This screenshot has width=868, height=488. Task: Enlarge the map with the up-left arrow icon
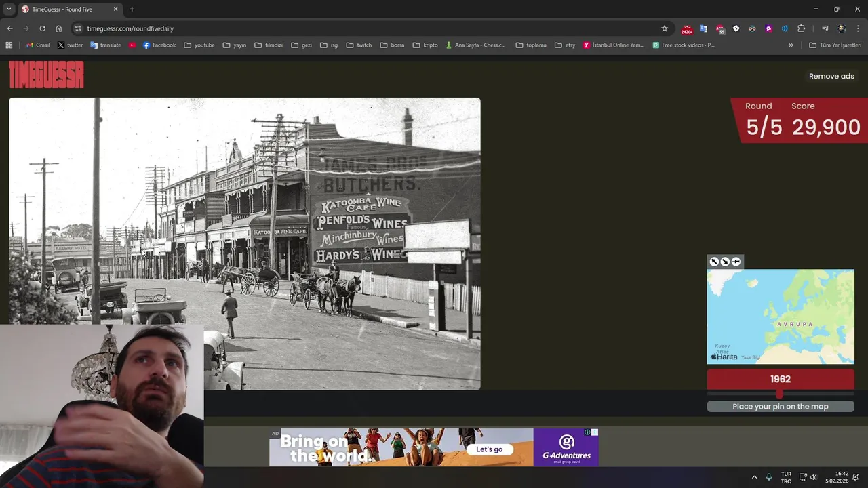pyautogui.click(x=714, y=262)
